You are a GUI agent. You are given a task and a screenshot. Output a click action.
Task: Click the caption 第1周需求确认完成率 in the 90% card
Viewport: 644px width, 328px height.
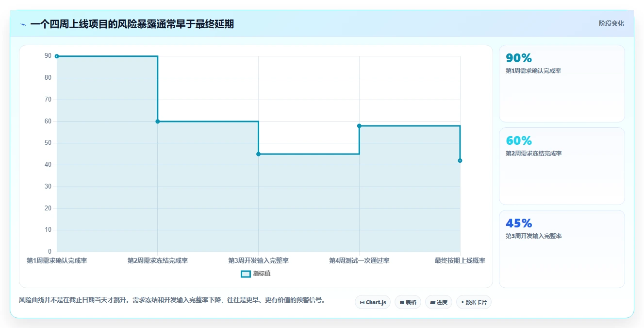533,71
